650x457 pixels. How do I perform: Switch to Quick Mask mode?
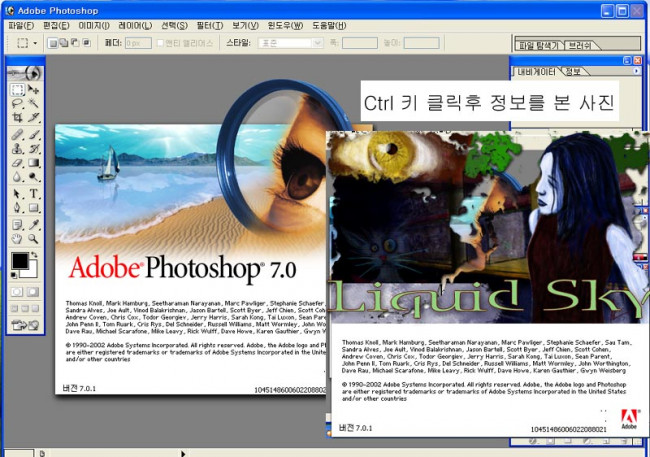[35, 291]
